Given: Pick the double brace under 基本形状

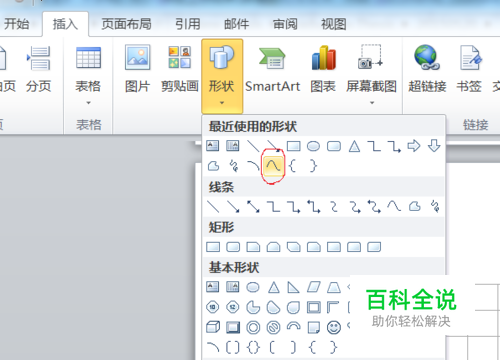Looking at the screenshot, I should click(x=253, y=348).
